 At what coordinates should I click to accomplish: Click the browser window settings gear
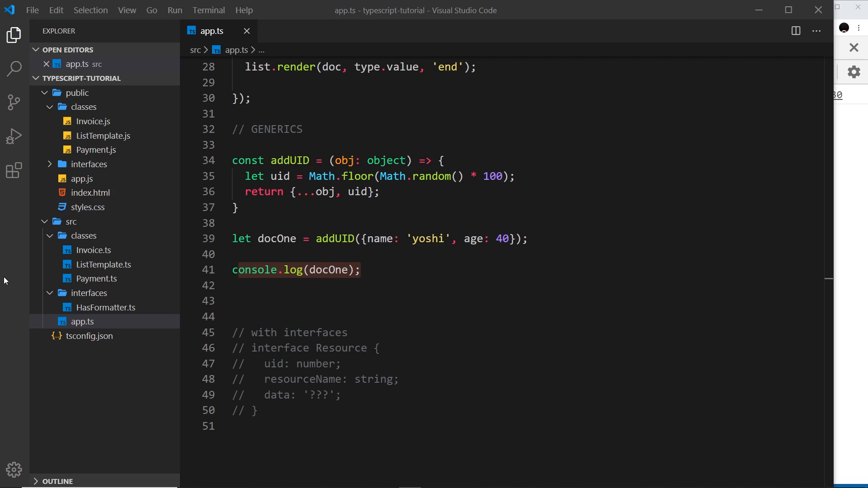854,72
